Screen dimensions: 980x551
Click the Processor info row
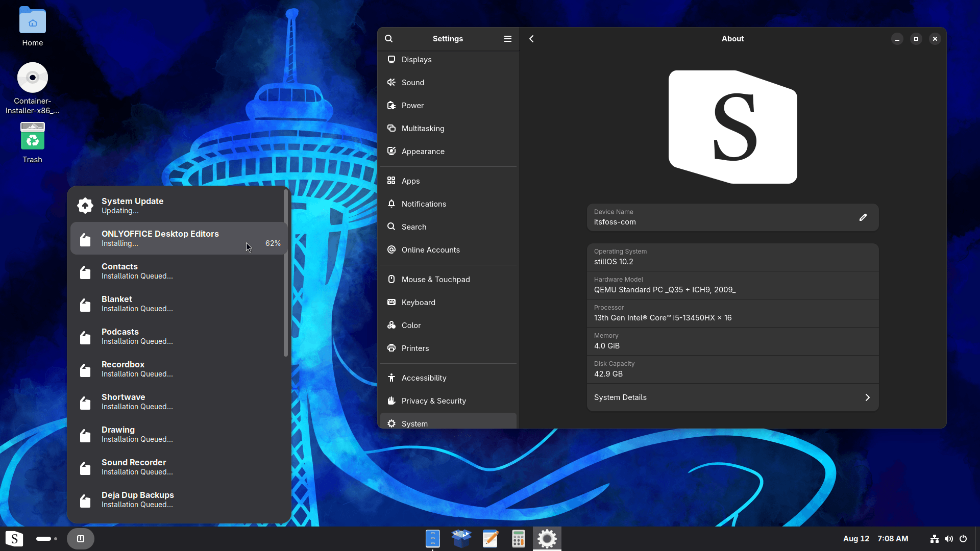732,313
